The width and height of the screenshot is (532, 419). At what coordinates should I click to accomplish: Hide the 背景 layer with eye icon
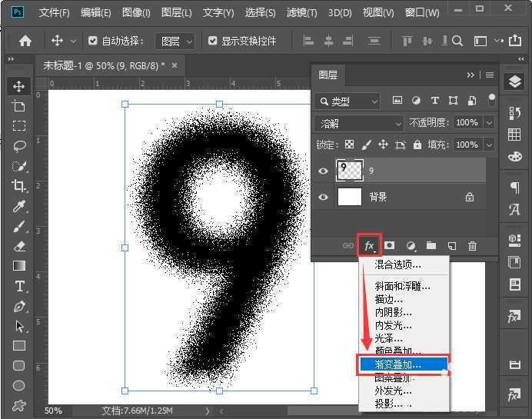324,198
